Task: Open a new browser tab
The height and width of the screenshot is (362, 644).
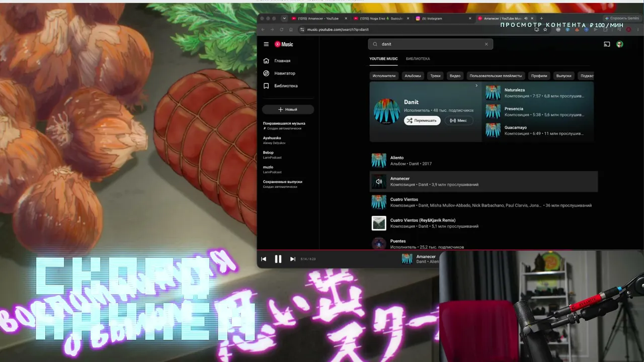Action: click(x=541, y=19)
